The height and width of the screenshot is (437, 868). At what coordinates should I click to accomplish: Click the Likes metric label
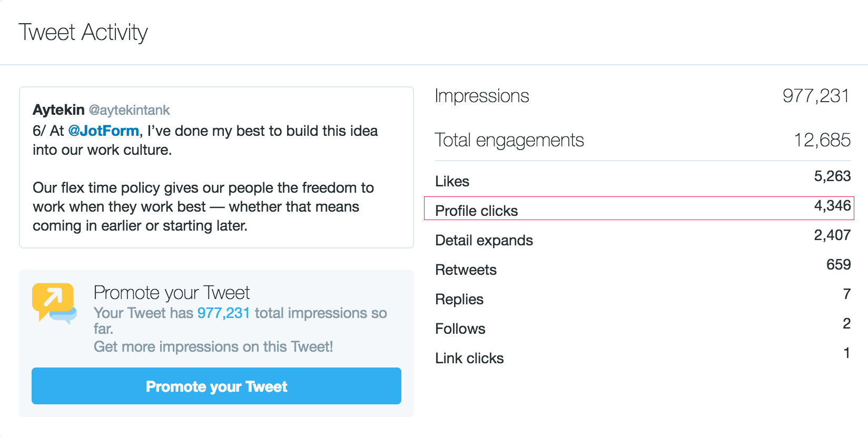pyautogui.click(x=452, y=181)
